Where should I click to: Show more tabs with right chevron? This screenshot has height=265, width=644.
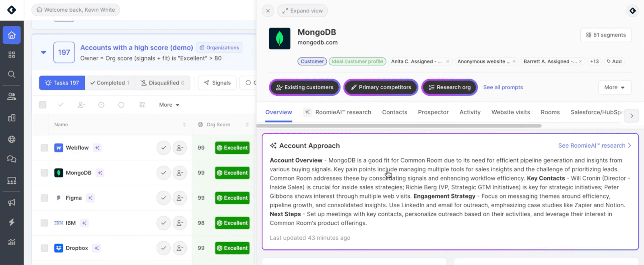tap(632, 116)
